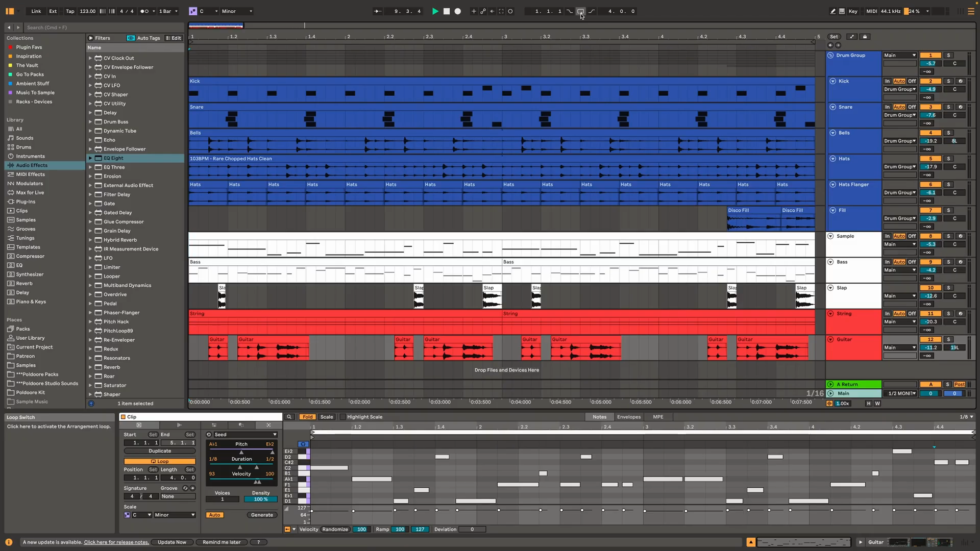This screenshot has width=980, height=551.
Task: Click the Generate button
Action: coord(262,515)
